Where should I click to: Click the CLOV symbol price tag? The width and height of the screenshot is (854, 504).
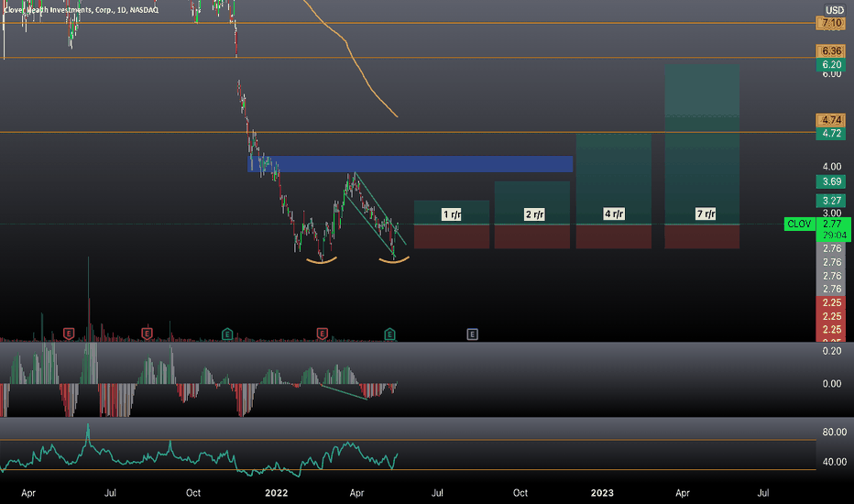pos(799,224)
